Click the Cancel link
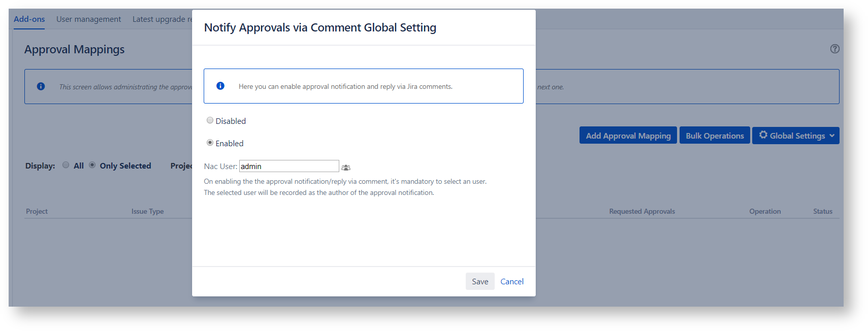Screen dimensions: 868x331 [511, 282]
